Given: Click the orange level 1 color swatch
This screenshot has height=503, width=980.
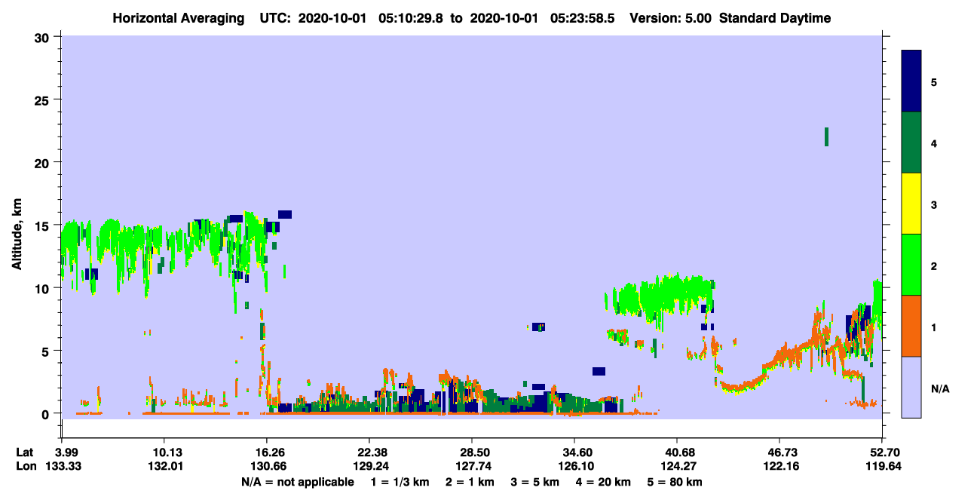Looking at the screenshot, I should pyautogui.click(x=911, y=326).
